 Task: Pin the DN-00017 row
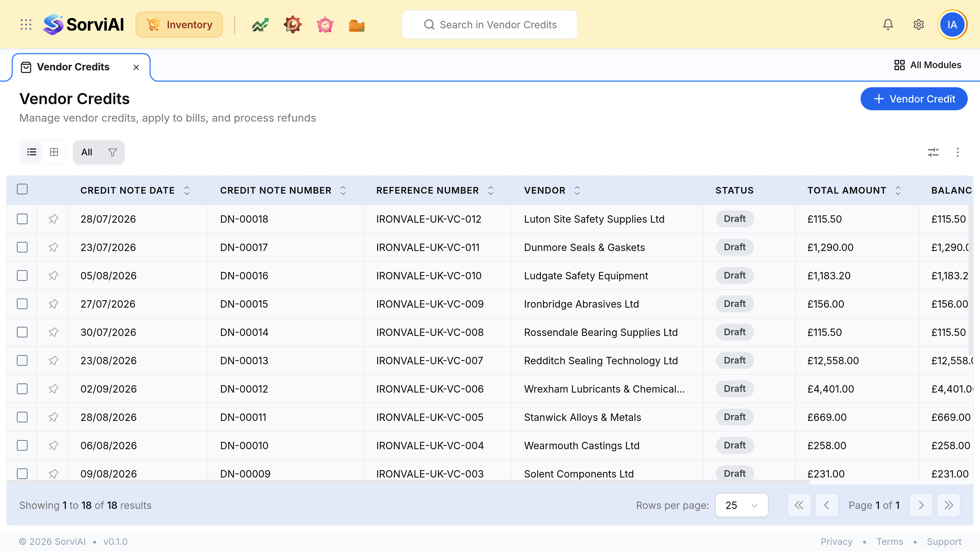pos(53,247)
